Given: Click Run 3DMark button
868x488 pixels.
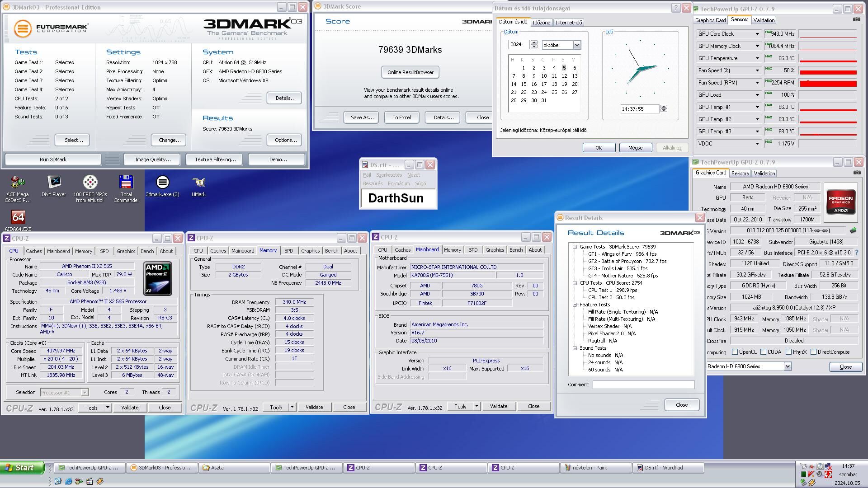Looking at the screenshot, I should click(53, 160).
